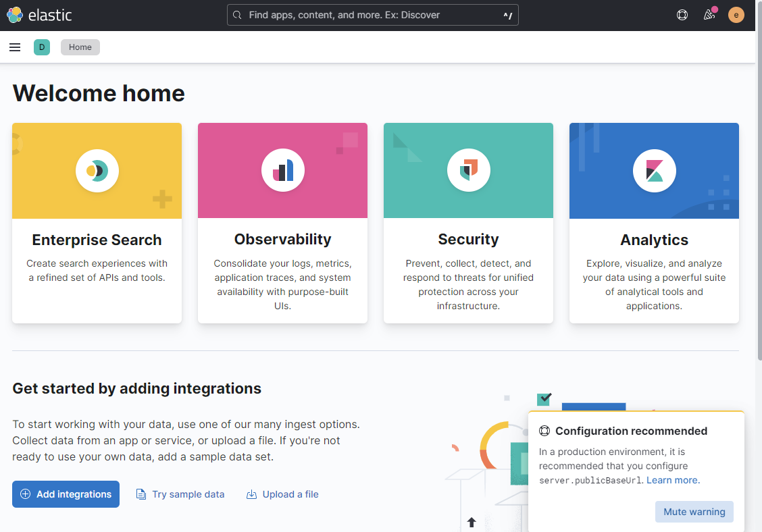This screenshot has width=762, height=532.
Task: Click the Analytics description text
Action: (654, 285)
